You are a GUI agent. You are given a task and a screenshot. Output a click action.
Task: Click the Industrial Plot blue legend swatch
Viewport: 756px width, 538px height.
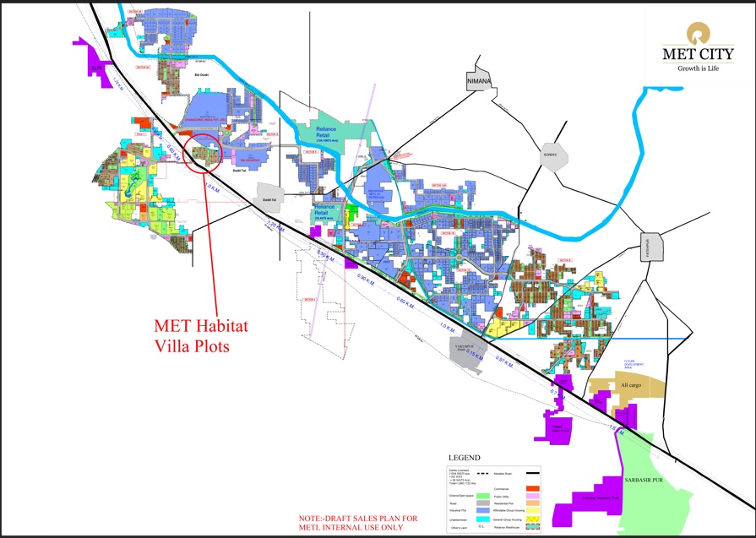pos(485,509)
